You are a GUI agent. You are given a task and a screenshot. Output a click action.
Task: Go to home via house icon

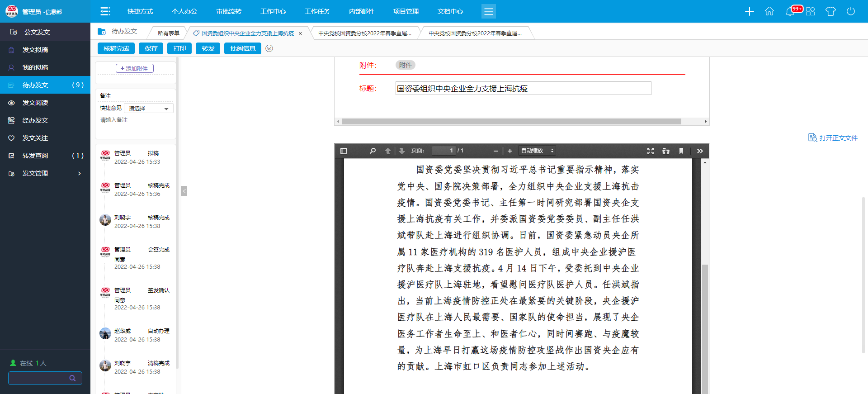point(769,11)
